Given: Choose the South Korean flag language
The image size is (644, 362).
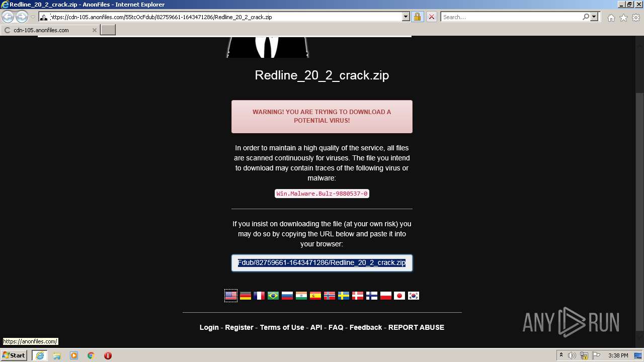Looking at the screenshot, I should click(x=414, y=296).
